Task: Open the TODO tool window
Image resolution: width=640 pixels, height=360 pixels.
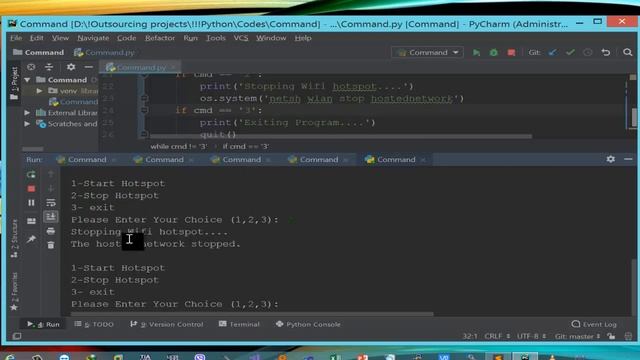Action: 94,324
